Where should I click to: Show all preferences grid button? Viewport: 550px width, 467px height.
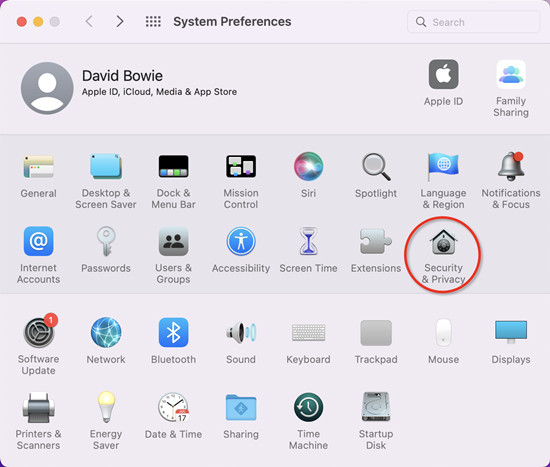pyautogui.click(x=153, y=21)
